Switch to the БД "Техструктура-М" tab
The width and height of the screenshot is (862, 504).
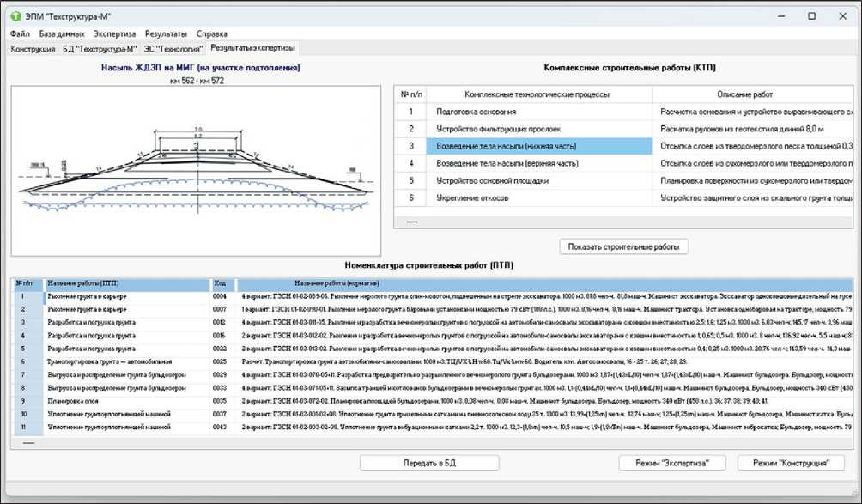[x=99, y=49]
